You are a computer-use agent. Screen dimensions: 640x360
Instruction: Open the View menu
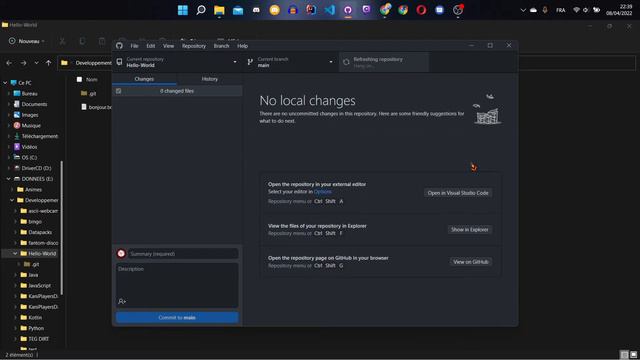pos(168,46)
